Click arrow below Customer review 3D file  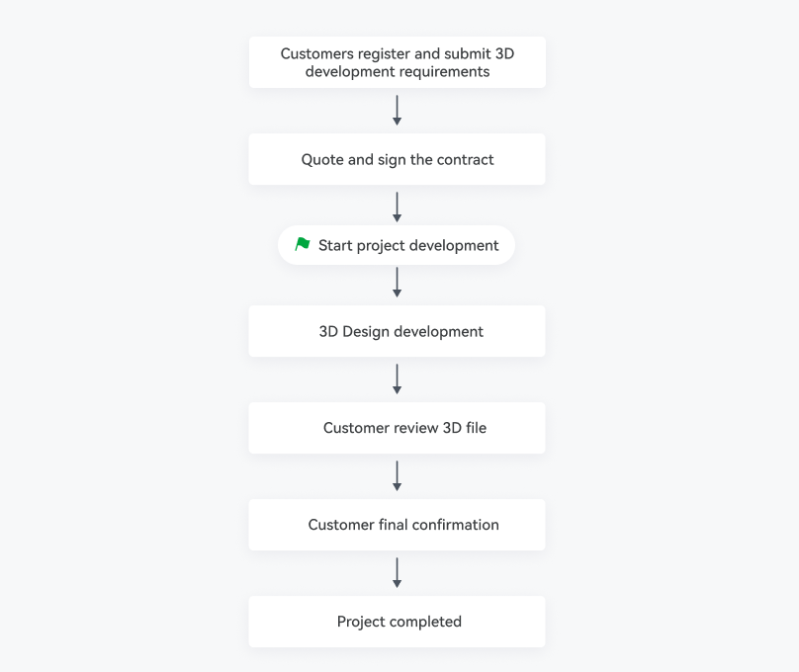pyautogui.click(x=397, y=476)
